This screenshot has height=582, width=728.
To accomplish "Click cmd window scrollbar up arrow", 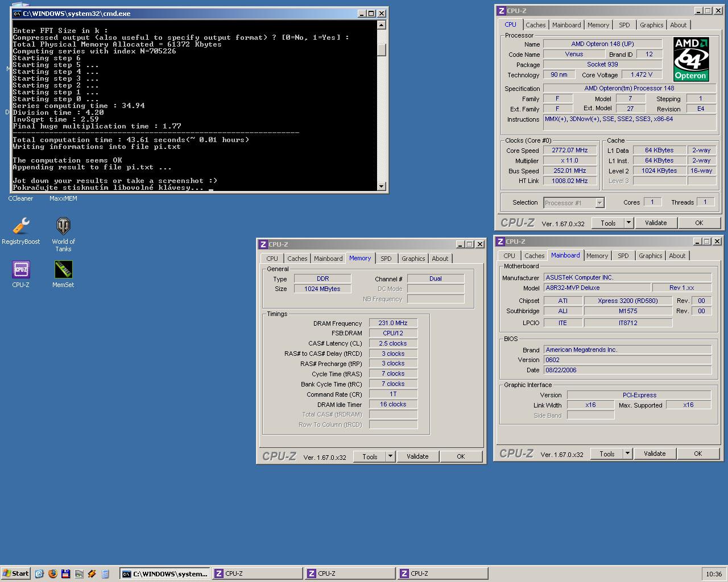I will (382, 24).
